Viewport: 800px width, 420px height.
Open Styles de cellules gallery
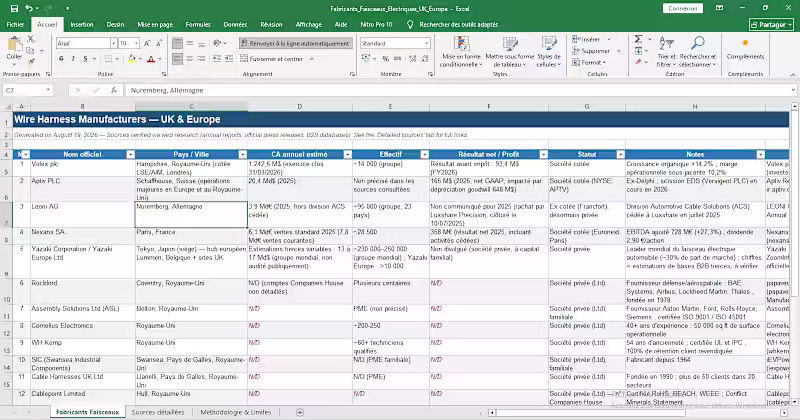point(549,52)
